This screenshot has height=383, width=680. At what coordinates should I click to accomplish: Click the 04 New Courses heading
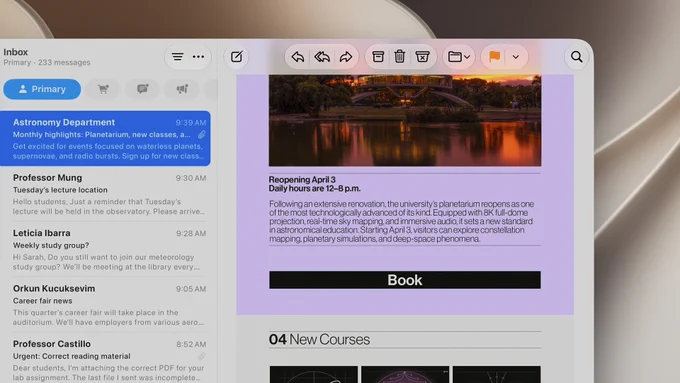tap(319, 339)
